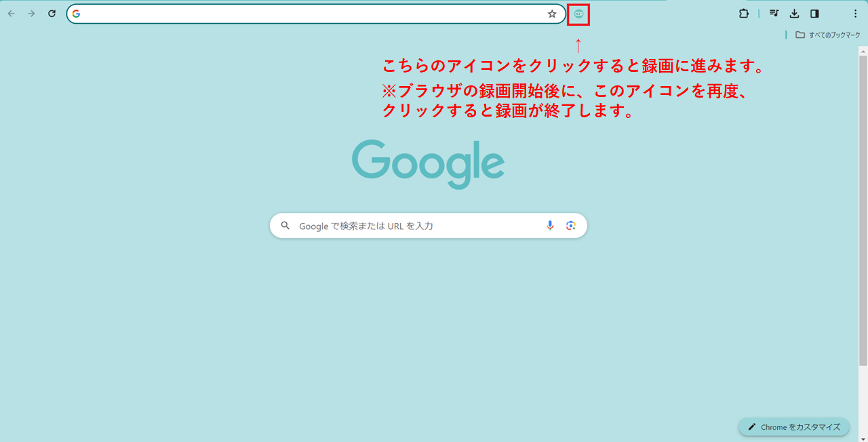Focus the browser address bar
Screen dimensions: 868x442
pyautogui.click(x=316, y=14)
